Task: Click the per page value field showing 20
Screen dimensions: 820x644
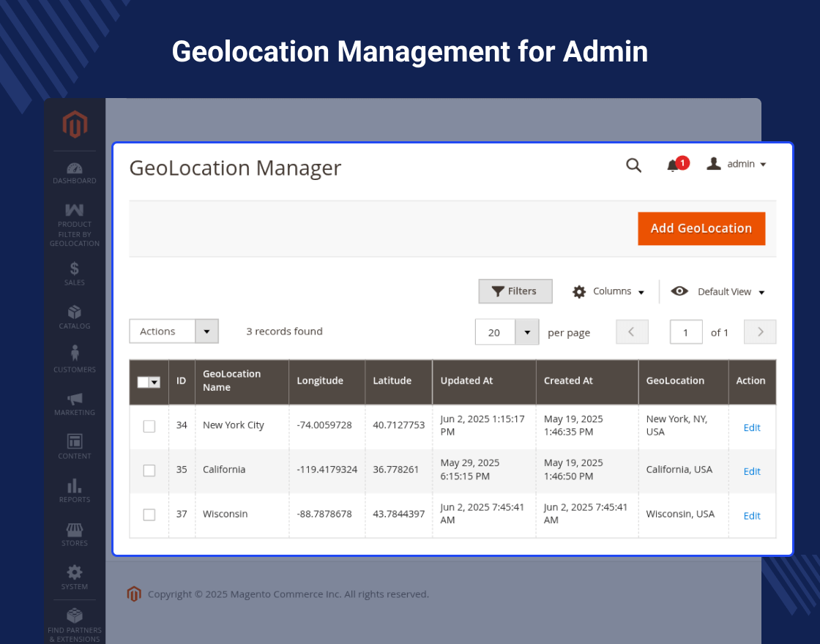Action: coord(495,332)
